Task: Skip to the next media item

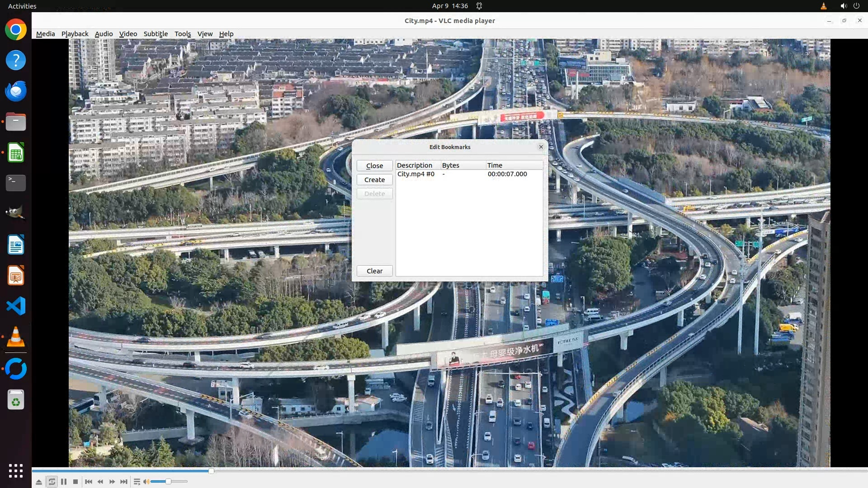Action: [x=124, y=482]
